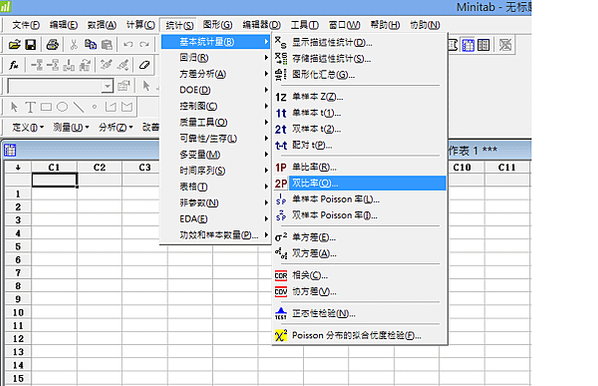Expand DOE(D) submenu
Viewport: 598px width, 386px height.
click(215, 90)
